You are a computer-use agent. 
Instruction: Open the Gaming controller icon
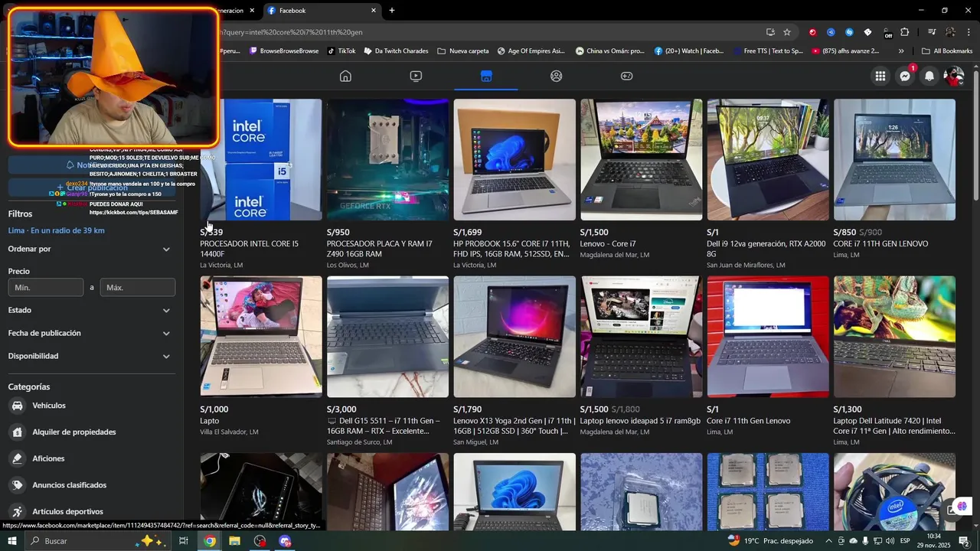click(626, 76)
